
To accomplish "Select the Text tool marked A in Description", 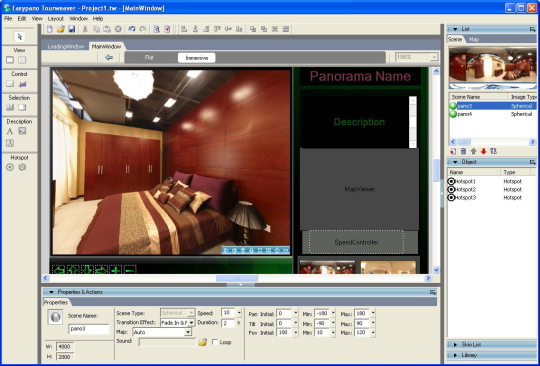I will click(10, 131).
